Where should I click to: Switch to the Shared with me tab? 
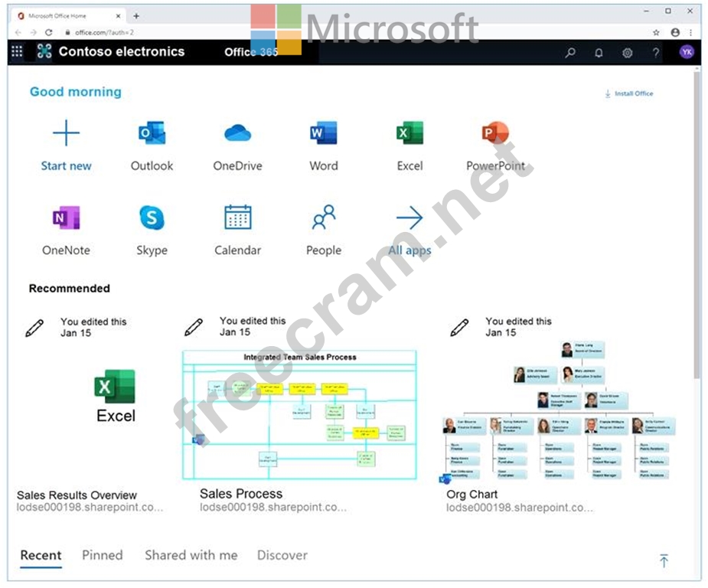pos(191,555)
